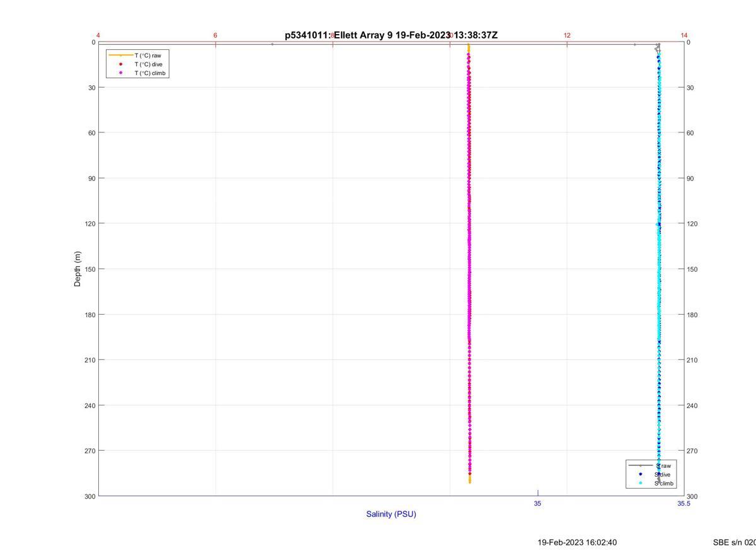Viewport: 756px width, 558px height.
Task: Click the '30' depth tick on left axis
Action: click(x=91, y=88)
